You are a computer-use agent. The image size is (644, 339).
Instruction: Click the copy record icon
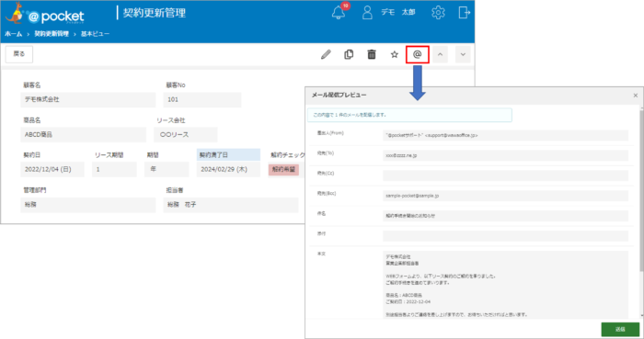point(349,54)
